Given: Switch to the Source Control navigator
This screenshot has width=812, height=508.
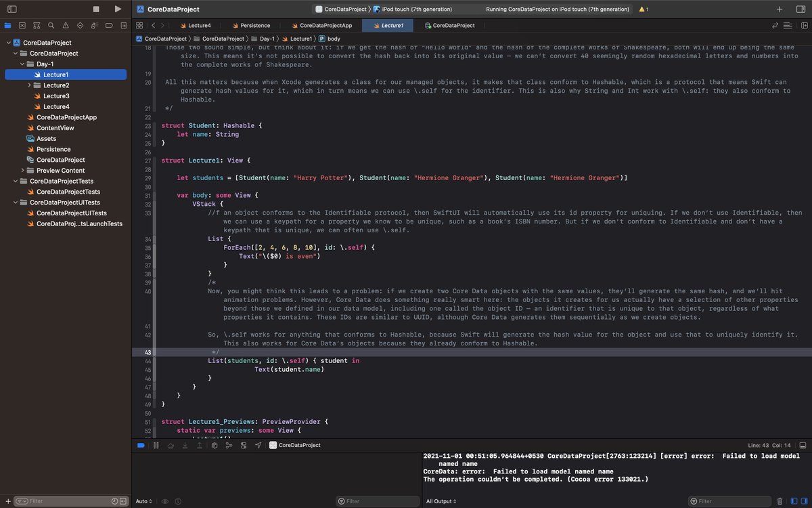Looking at the screenshot, I should pyautogui.click(x=22, y=25).
